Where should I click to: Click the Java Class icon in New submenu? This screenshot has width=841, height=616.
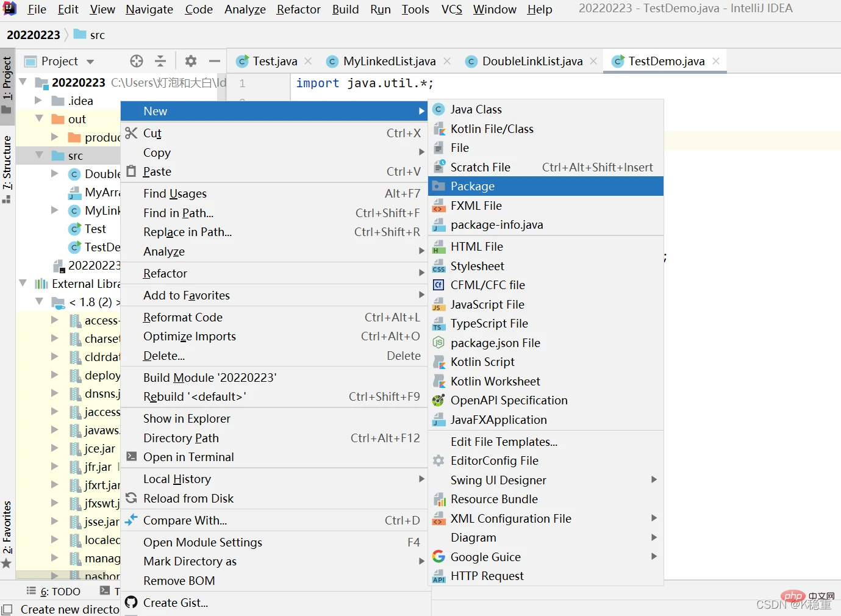click(x=438, y=110)
